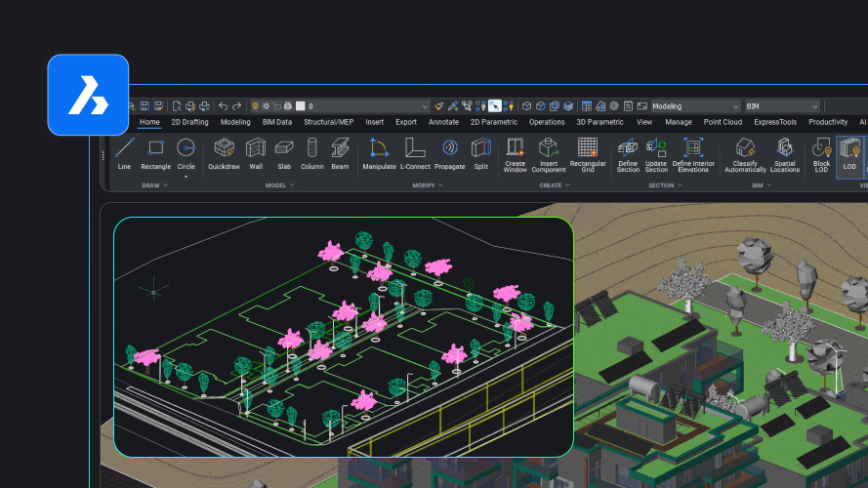Click the wireframe site plan inset

click(x=344, y=337)
